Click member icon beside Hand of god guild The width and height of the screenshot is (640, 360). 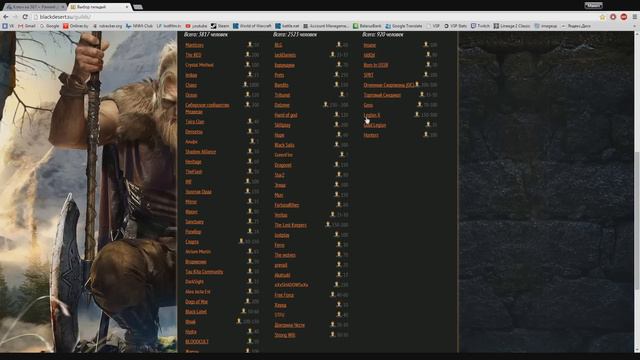click(x=337, y=115)
